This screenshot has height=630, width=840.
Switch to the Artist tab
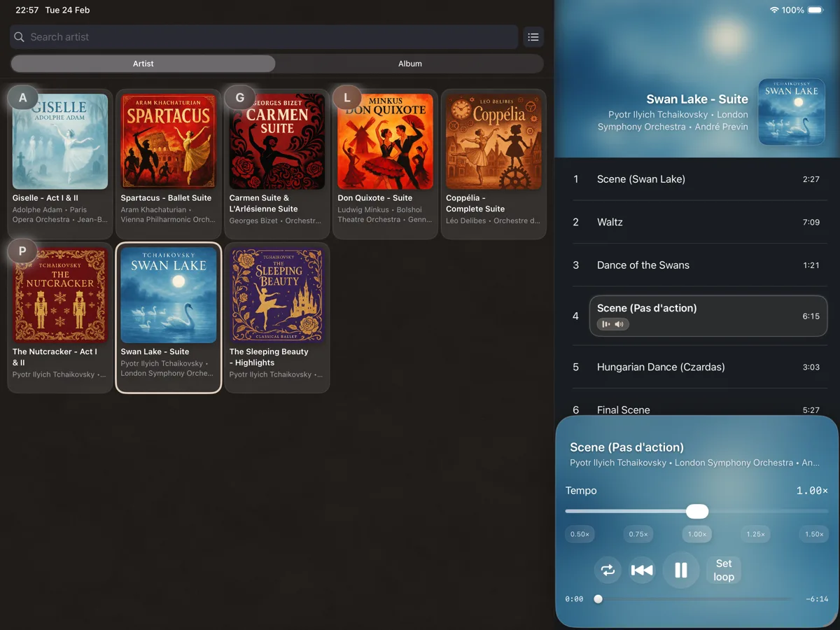click(x=143, y=64)
